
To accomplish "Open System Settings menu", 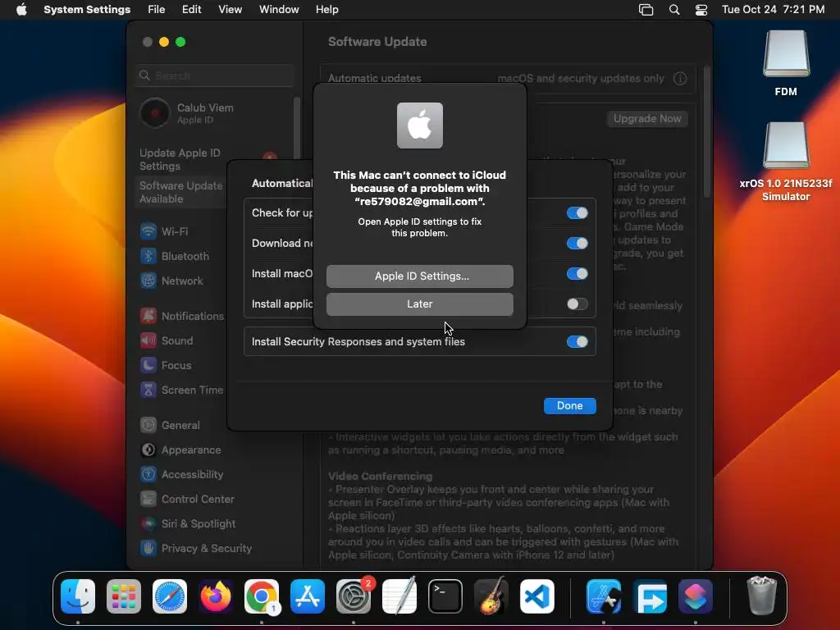I will tap(87, 10).
